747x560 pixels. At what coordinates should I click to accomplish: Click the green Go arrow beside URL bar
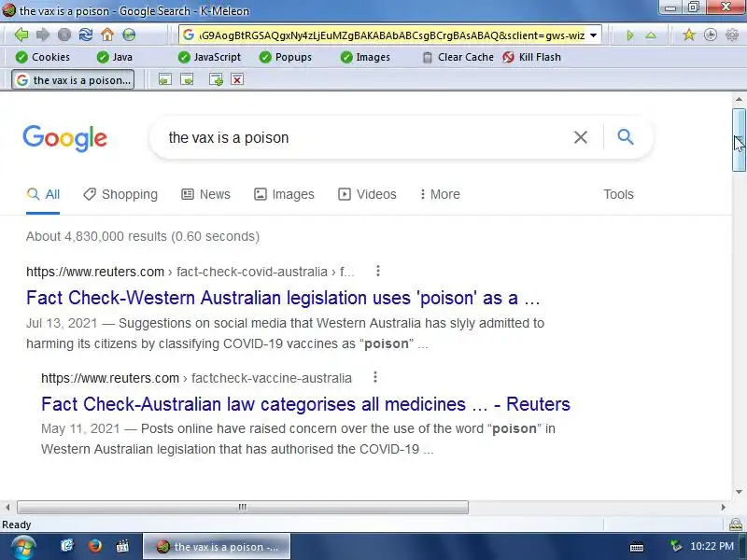[x=629, y=35]
